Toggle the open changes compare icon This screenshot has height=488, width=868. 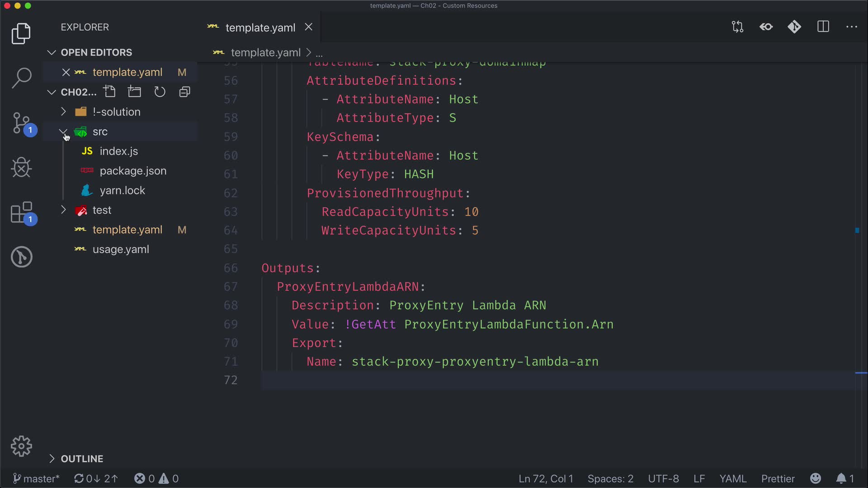pos(737,27)
